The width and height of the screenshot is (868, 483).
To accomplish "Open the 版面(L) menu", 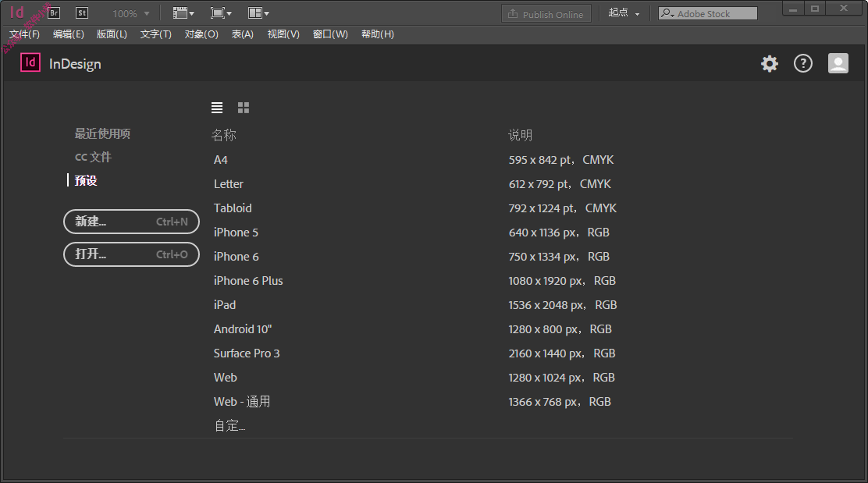I will click(112, 34).
